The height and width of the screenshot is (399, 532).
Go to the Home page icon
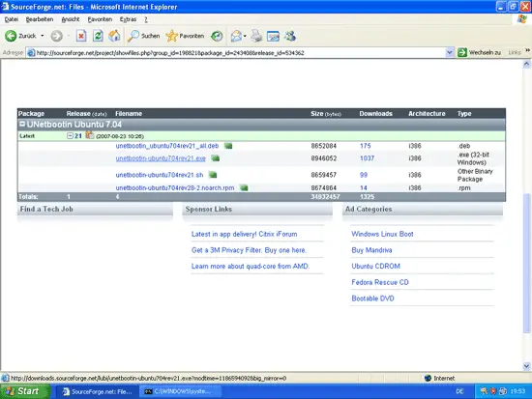(114, 36)
